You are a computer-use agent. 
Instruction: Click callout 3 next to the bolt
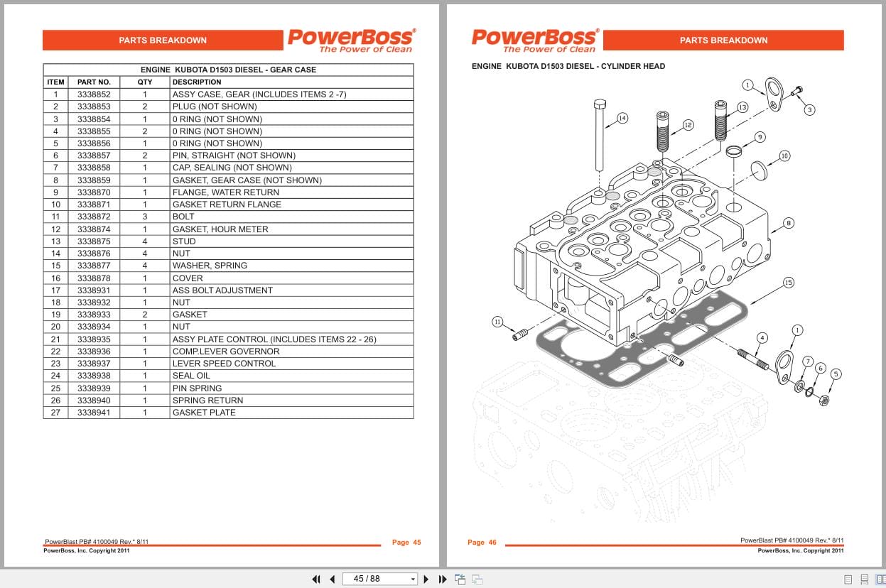click(x=809, y=110)
